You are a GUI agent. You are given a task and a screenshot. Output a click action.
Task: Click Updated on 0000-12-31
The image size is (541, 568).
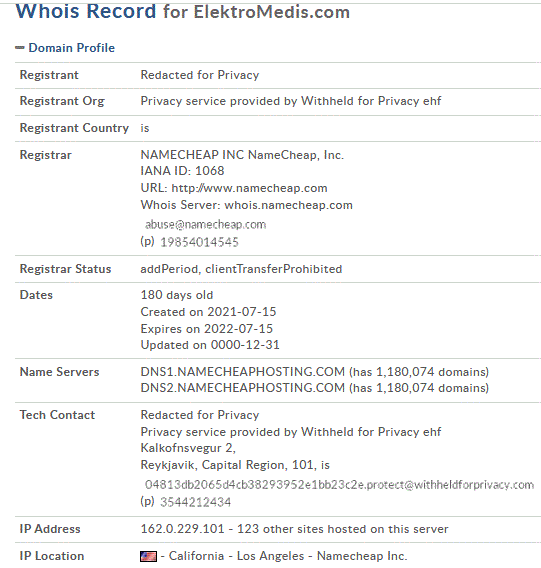click(210, 345)
